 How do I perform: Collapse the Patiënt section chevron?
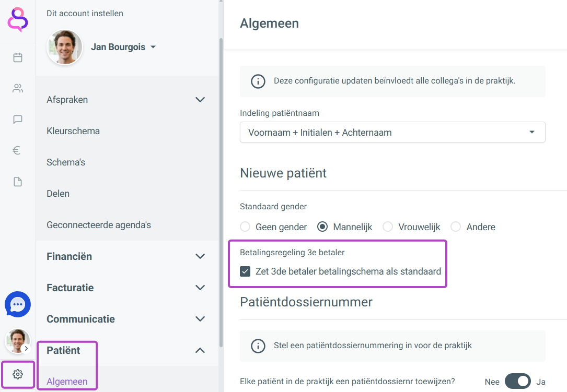pyautogui.click(x=200, y=350)
